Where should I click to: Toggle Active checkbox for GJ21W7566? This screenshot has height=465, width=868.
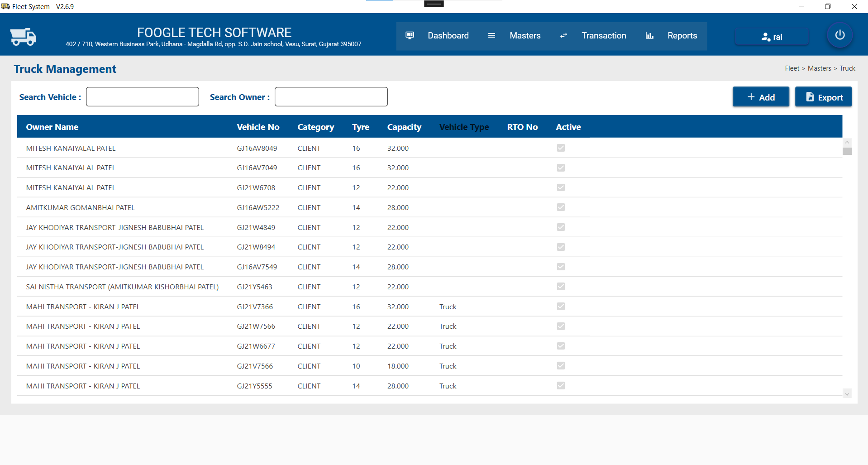561,326
